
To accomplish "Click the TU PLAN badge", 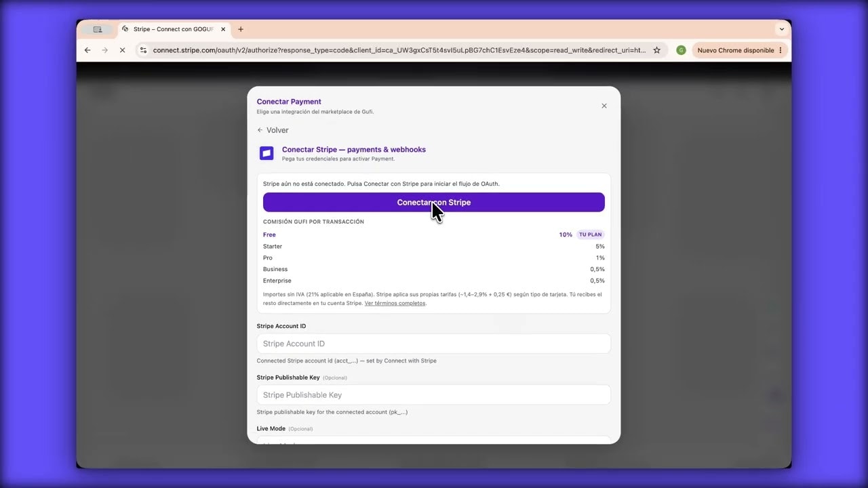I will (590, 235).
